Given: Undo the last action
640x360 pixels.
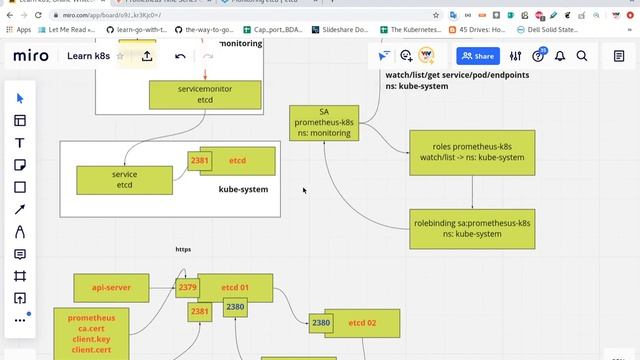Looking at the screenshot, I should coord(180,56).
